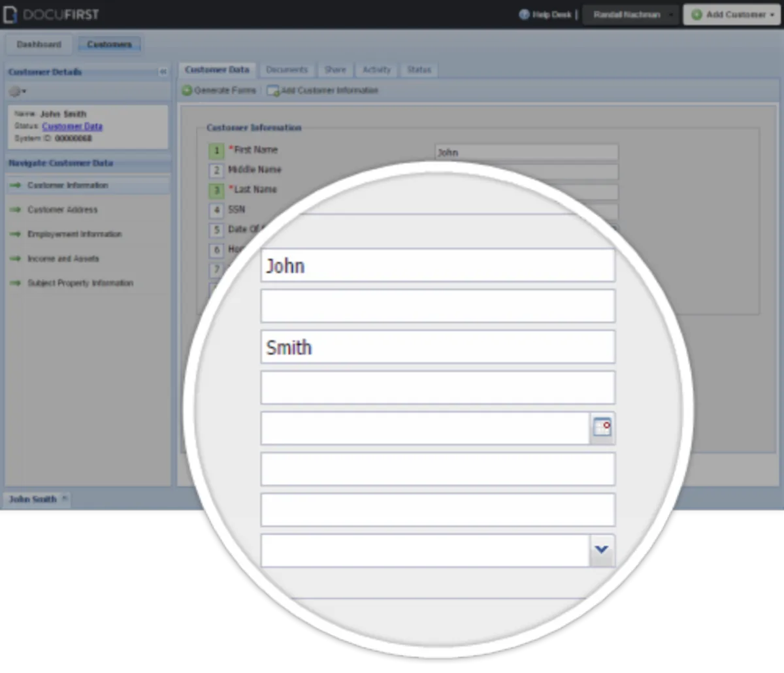Click the magnified field containing John
Screen dimensions: 784x673
(x=438, y=265)
